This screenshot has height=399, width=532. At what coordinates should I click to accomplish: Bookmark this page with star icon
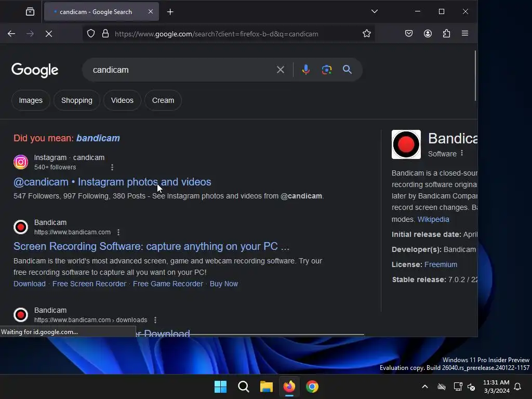(x=367, y=34)
